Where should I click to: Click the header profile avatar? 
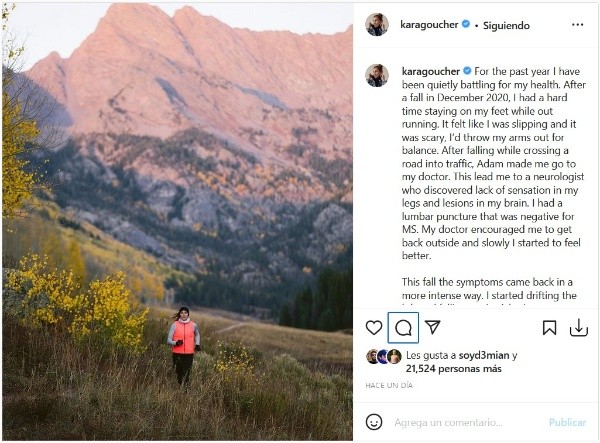(x=377, y=24)
